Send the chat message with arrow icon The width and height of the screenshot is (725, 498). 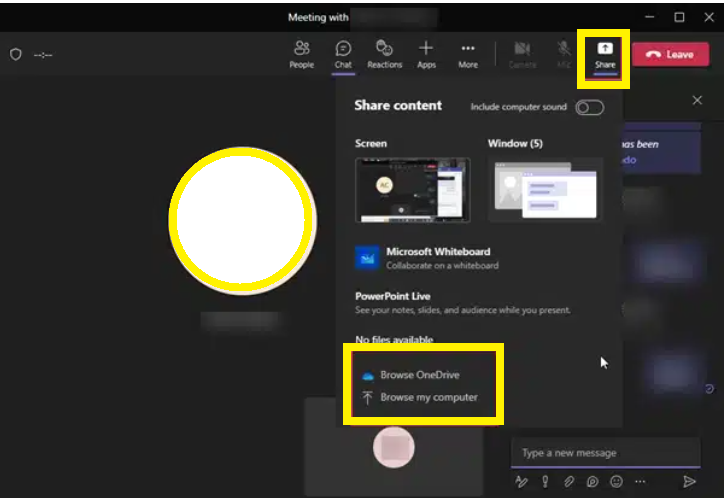pyautogui.click(x=689, y=481)
